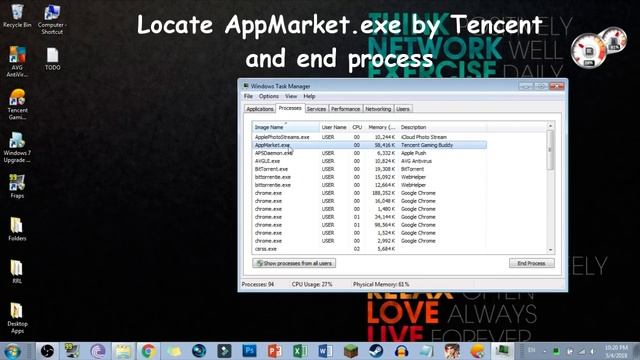Select the BitTorrent.exe process

point(271,169)
